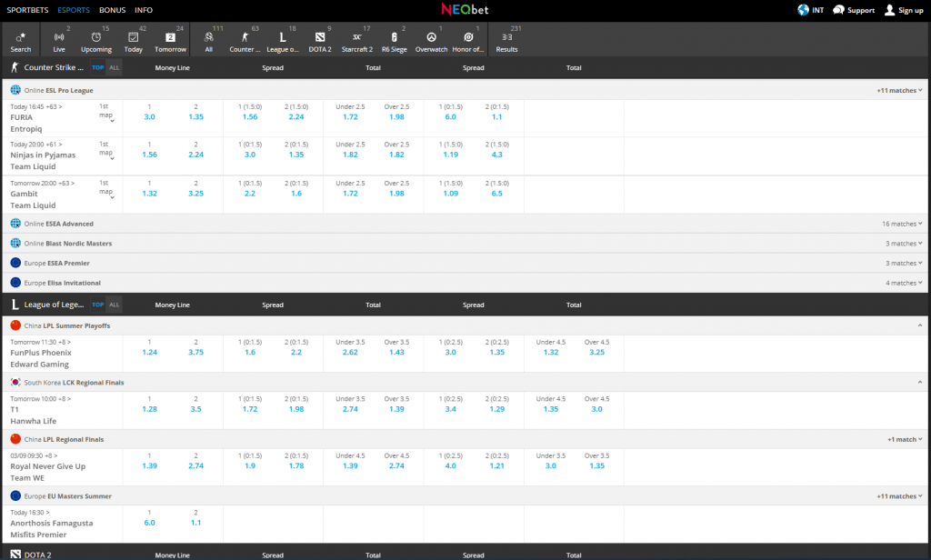Open the Support link
This screenshot has height=560, width=931.
point(854,10)
